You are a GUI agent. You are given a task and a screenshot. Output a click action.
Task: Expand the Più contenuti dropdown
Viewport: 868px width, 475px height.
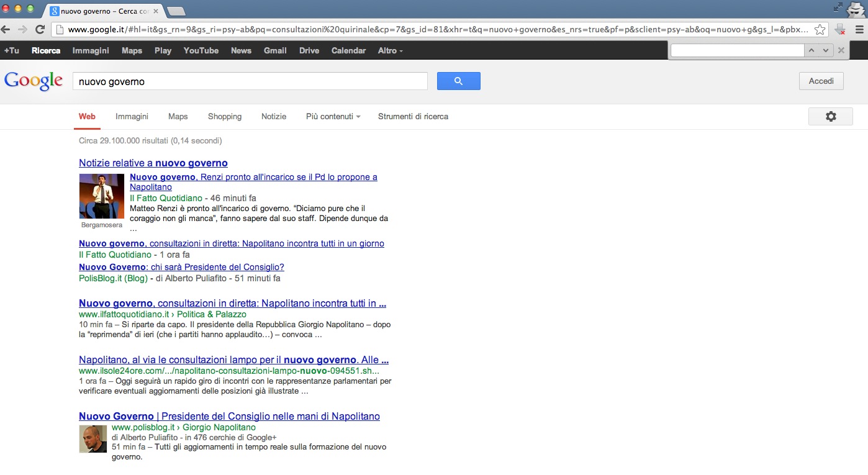coord(333,117)
